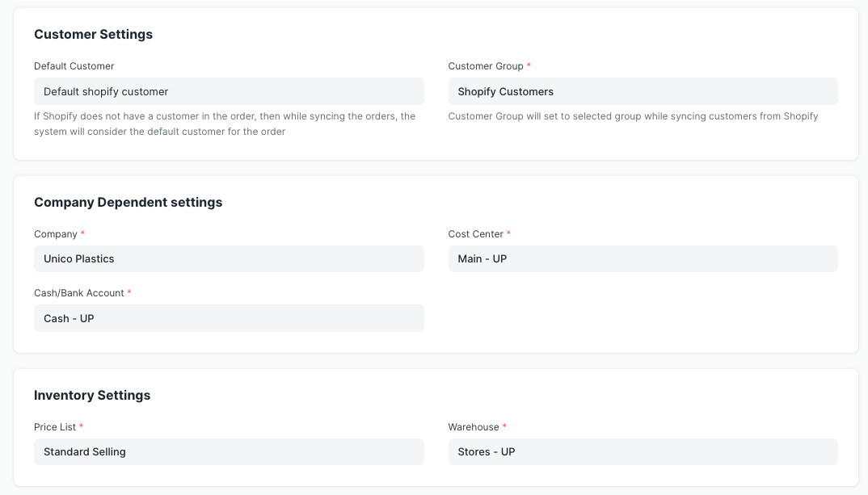Image resolution: width=868 pixels, height=495 pixels.
Task: Open the Default Customer field dropdown
Action: [229, 90]
